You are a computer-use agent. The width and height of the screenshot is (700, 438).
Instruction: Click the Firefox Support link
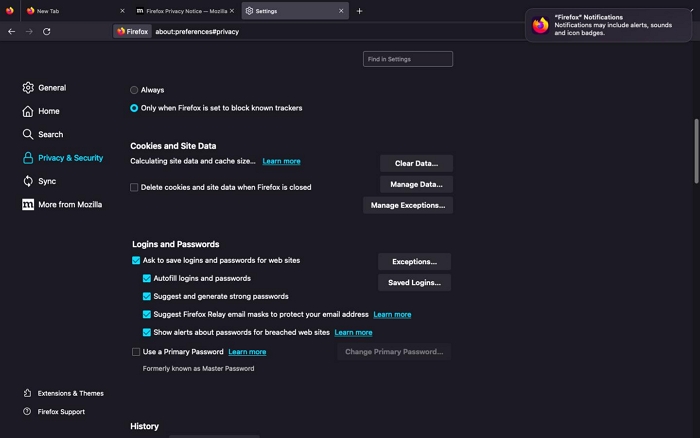tap(61, 412)
